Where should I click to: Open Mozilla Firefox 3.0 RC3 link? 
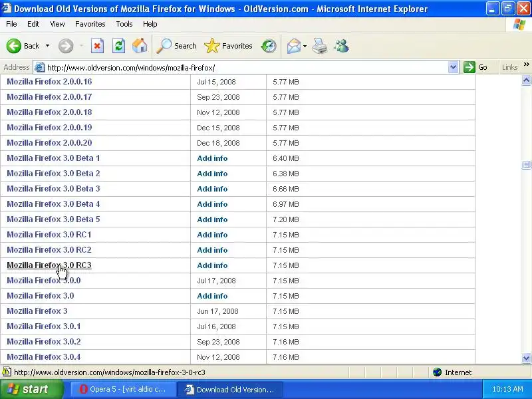[49, 265]
